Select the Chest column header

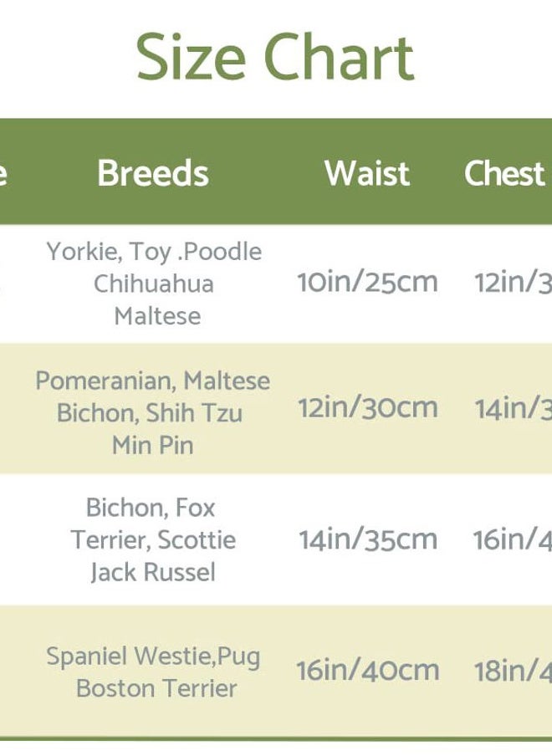coord(504,172)
